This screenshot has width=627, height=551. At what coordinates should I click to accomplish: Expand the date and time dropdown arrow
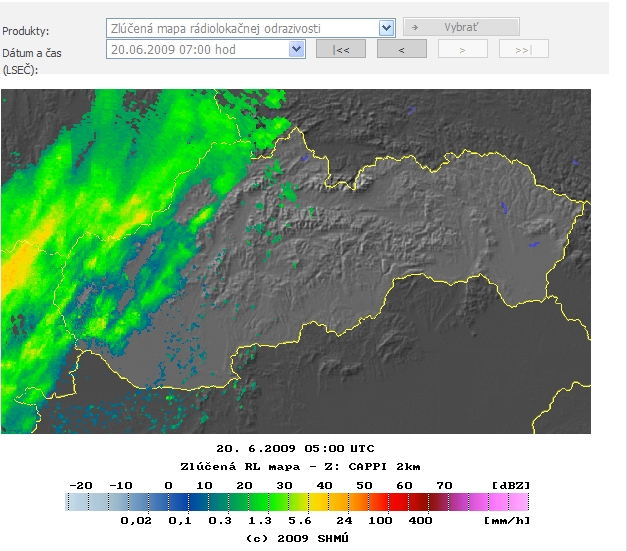click(x=297, y=49)
